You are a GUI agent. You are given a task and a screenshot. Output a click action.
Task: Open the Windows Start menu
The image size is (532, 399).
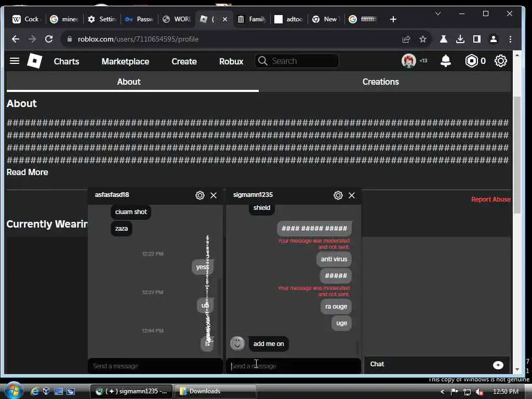click(x=13, y=391)
